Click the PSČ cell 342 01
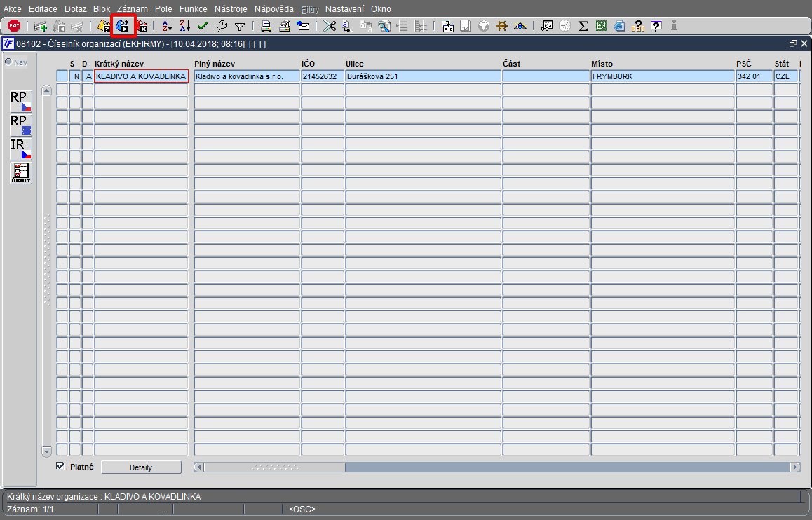Screen dimensions: 812x520 (x=754, y=76)
